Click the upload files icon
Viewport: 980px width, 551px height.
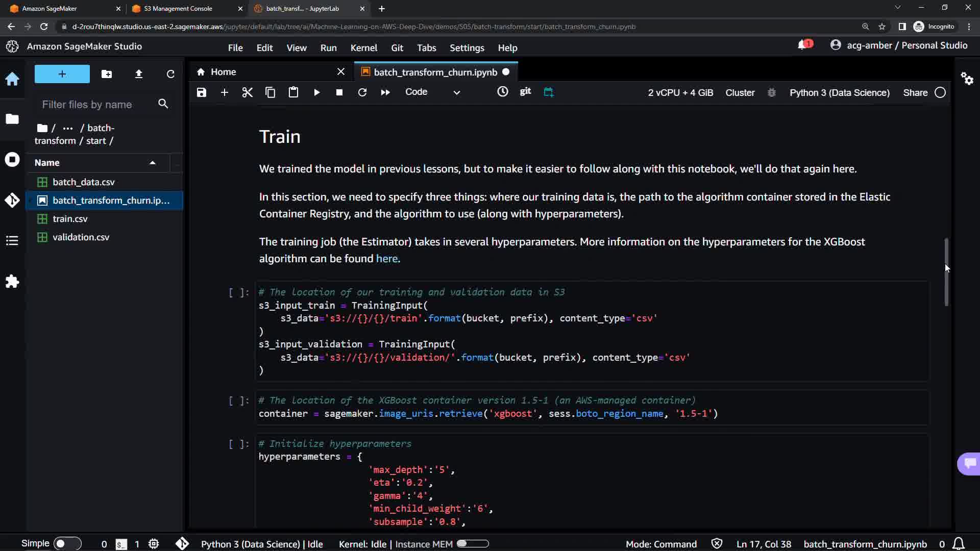(139, 74)
